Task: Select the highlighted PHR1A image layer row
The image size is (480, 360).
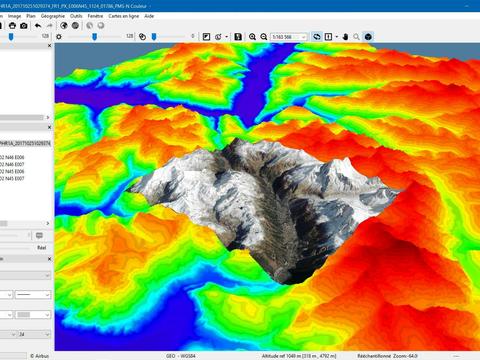Action: [x=25, y=143]
